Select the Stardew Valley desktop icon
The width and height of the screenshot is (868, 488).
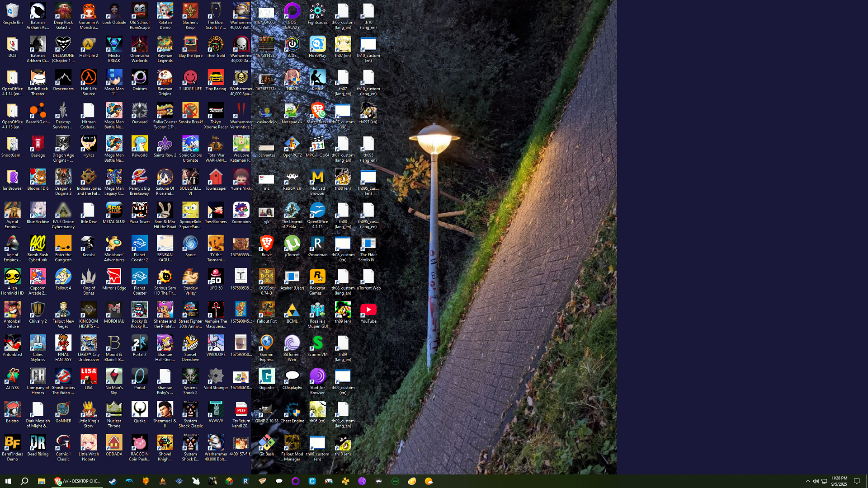(190, 277)
